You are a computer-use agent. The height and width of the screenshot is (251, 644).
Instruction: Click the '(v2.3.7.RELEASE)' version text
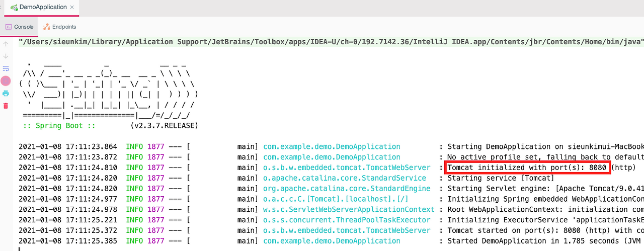tap(164, 125)
